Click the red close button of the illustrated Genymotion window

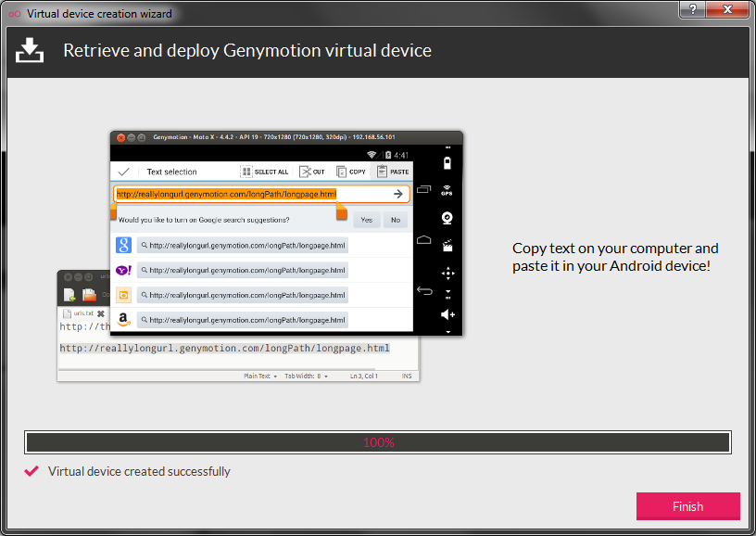pos(121,137)
